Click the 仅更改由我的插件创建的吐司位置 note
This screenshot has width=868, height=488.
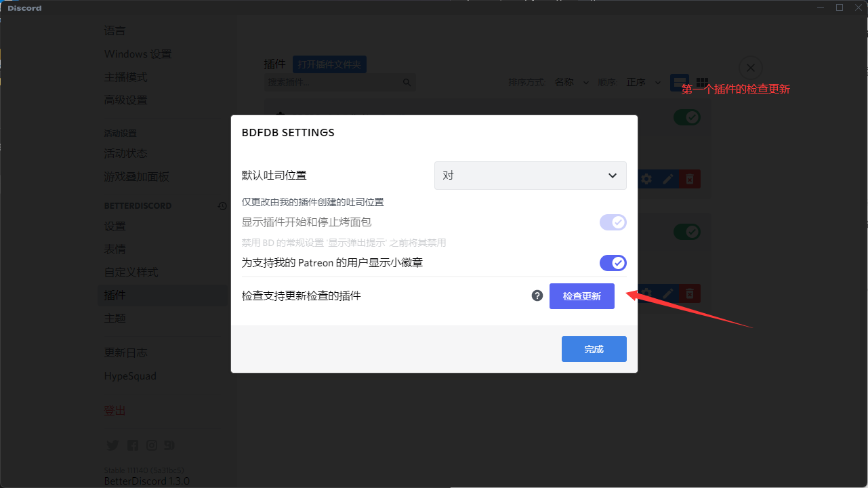tap(313, 202)
